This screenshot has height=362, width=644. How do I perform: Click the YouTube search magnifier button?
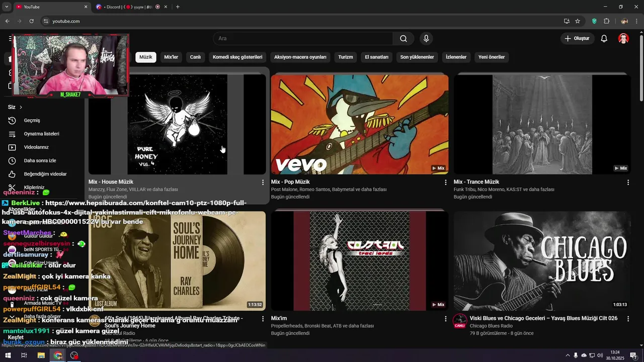point(404,39)
